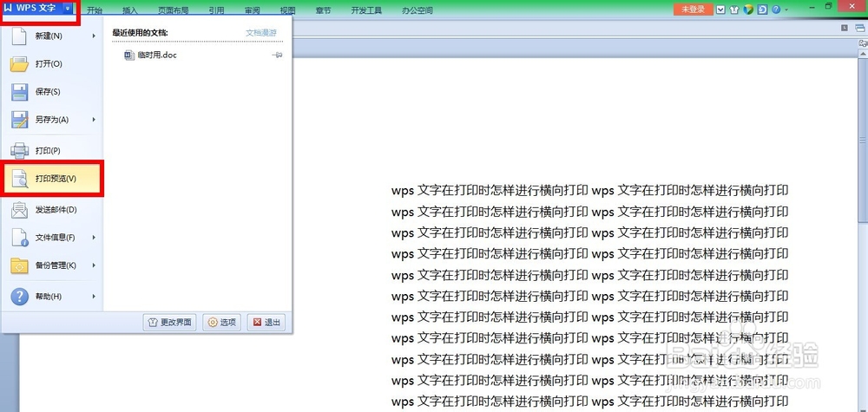868x412 pixels.
Task: Open the skin shirt icon in title bar
Action: coord(734,10)
